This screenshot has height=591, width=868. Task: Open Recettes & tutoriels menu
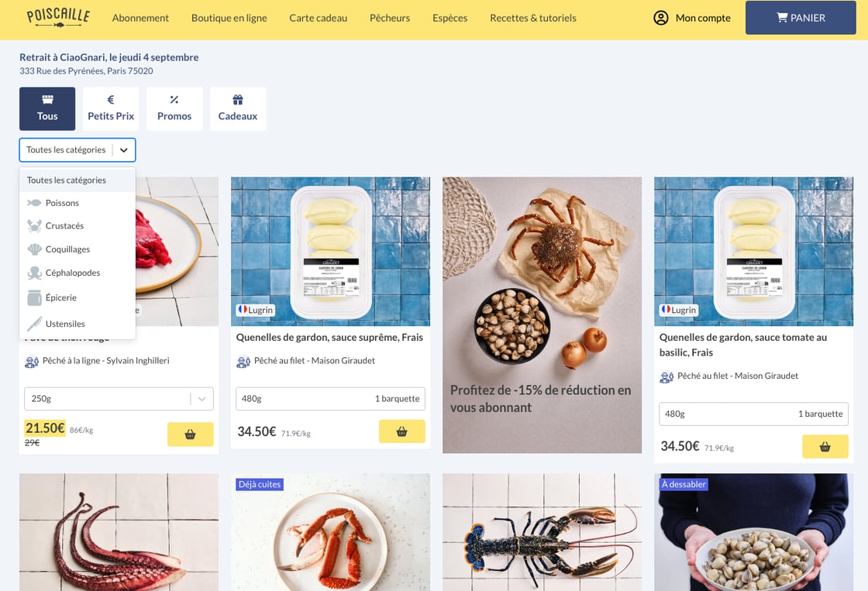coord(533,18)
